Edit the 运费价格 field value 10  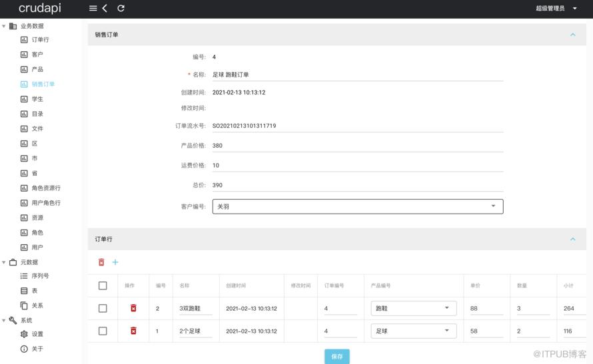[x=357, y=166]
